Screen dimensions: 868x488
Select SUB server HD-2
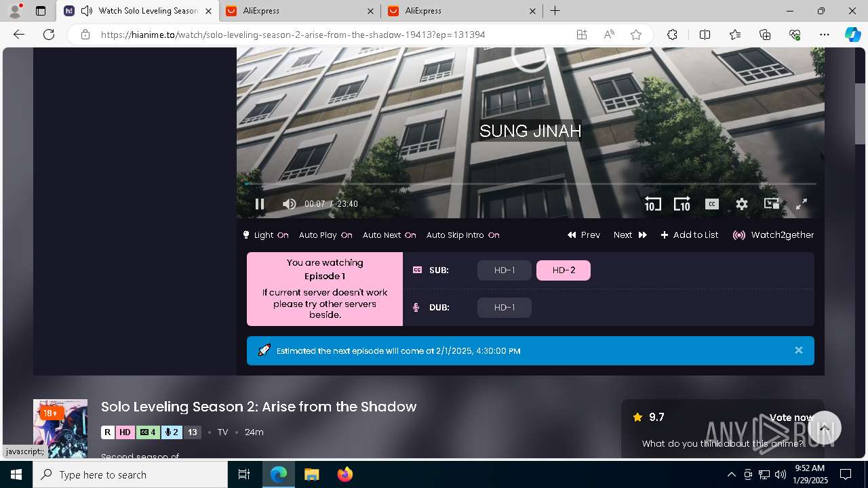(x=564, y=270)
